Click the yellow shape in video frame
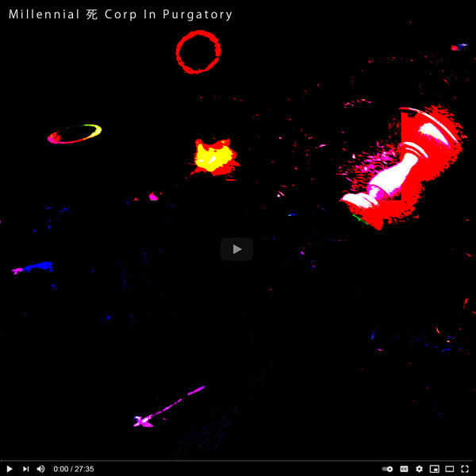Screen dimensions: 476x476 (x=213, y=157)
